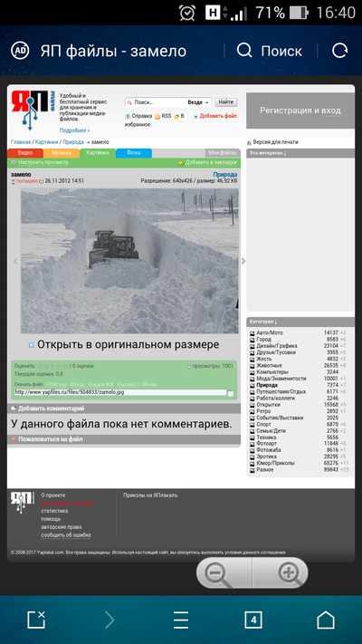362x644 pixels.
Task: Open image via Открыть в оригинальном размере
Action: click(x=128, y=344)
